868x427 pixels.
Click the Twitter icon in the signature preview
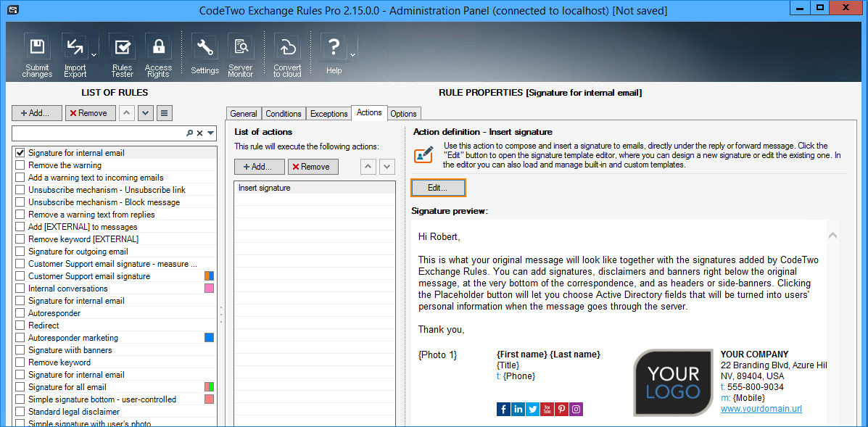tap(532, 410)
